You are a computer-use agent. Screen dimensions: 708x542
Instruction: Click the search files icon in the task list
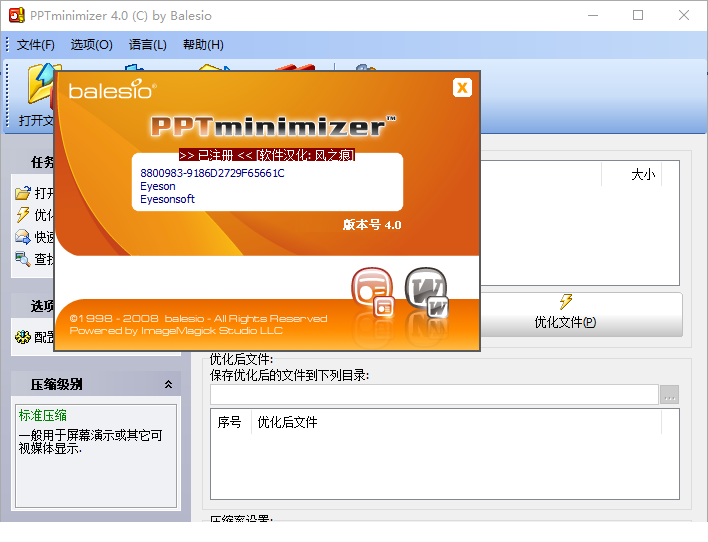(x=23, y=258)
